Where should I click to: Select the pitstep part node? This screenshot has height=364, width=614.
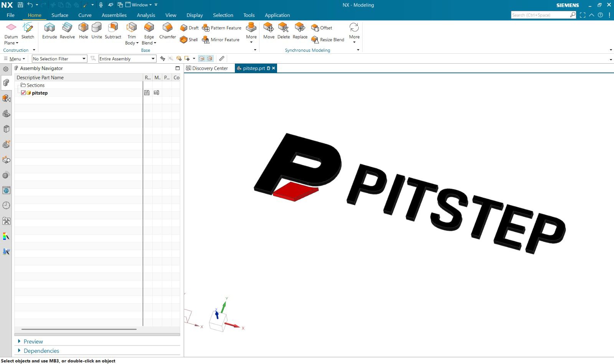(40, 93)
